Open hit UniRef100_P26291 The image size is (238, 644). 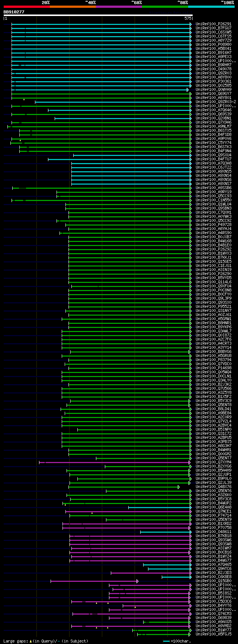pos(213,24)
